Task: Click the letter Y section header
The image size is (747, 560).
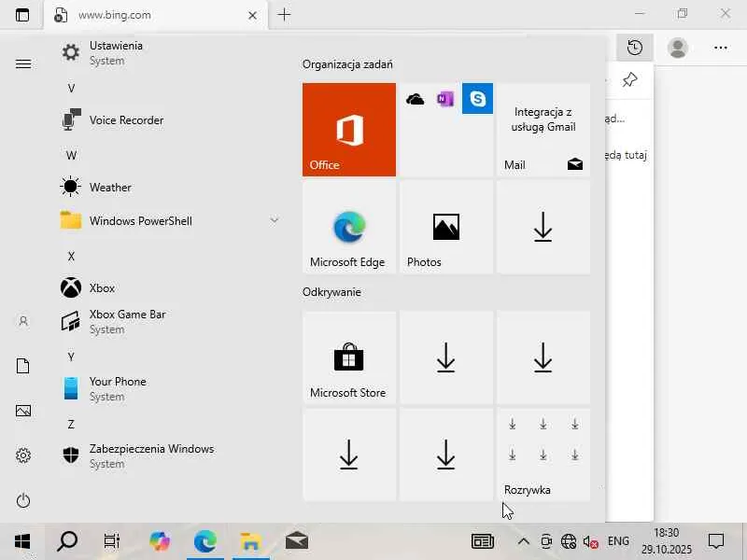Action: 71,357
